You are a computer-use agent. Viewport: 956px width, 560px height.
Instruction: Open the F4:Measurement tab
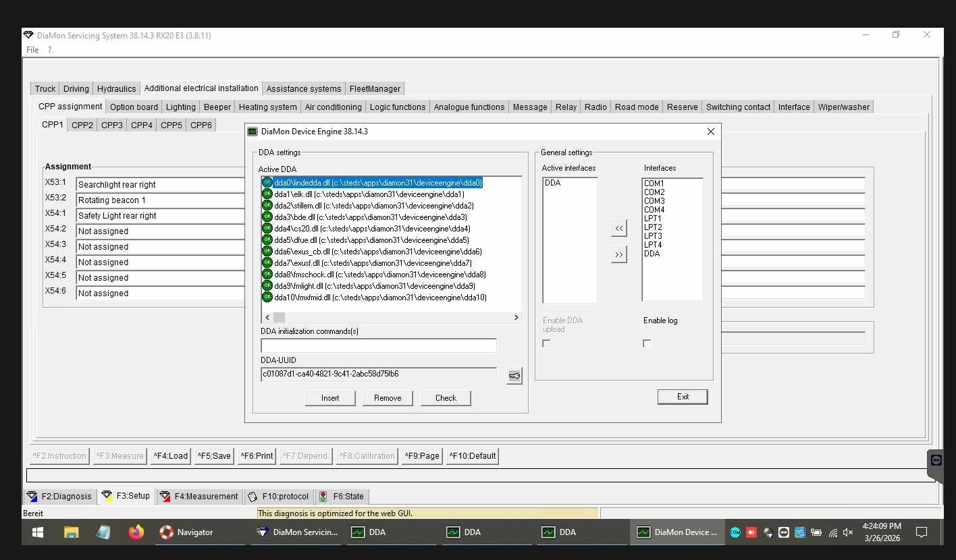198,496
